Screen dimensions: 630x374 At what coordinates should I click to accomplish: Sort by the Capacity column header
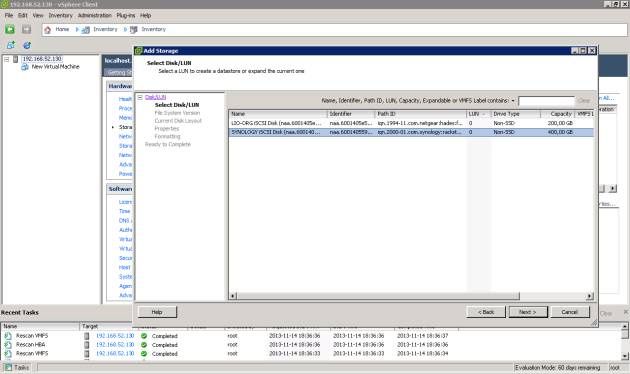pos(558,114)
